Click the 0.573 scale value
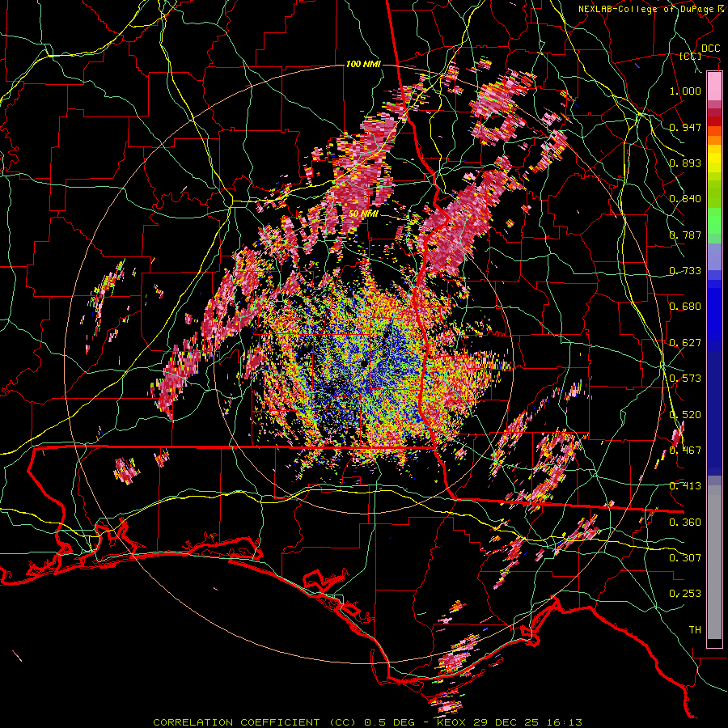 [x=685, y=379]
